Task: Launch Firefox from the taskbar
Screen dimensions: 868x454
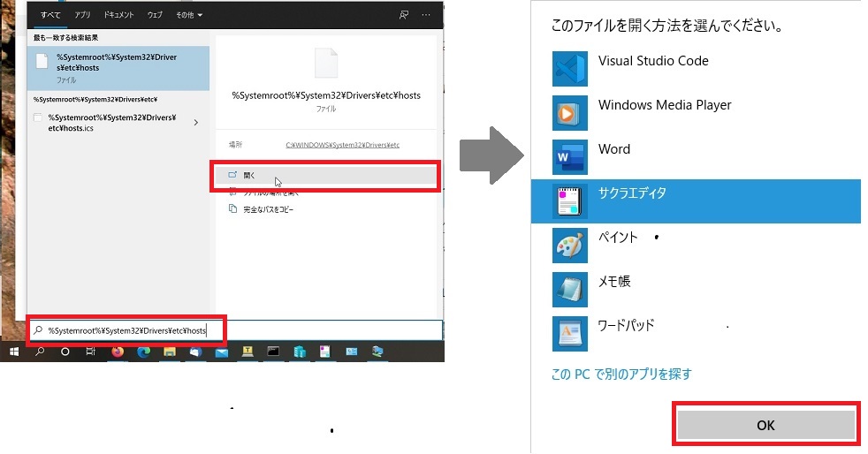Action: pyautogui.click(x=118, y=352)
